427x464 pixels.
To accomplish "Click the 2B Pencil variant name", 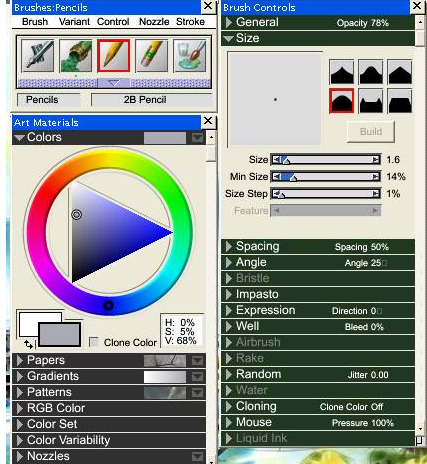I will [152, 100].
